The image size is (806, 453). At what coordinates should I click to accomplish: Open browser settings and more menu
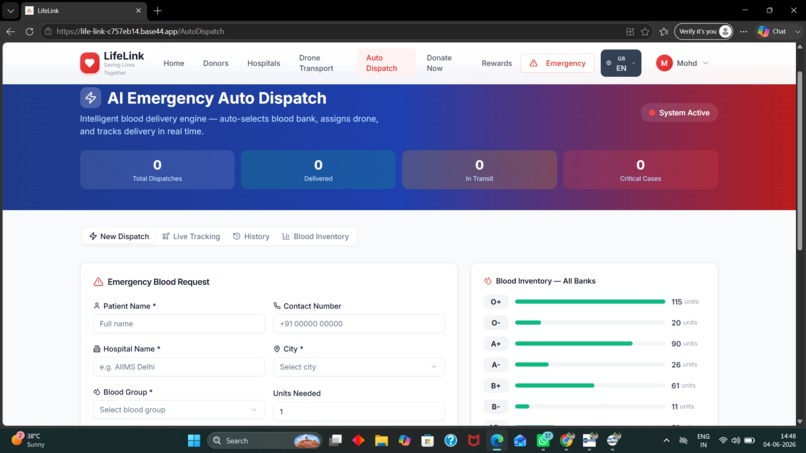coord(743,31)
